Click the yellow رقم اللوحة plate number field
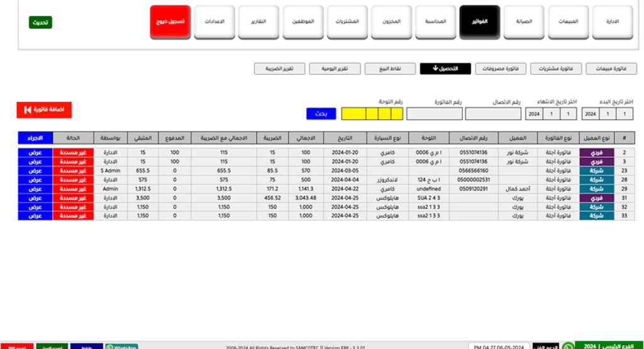644x349 pixels. point(371,114)
